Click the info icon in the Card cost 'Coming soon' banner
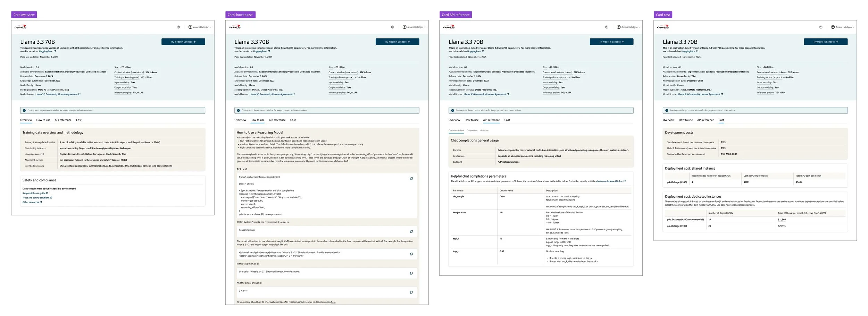868x316 pixels. 667,111
